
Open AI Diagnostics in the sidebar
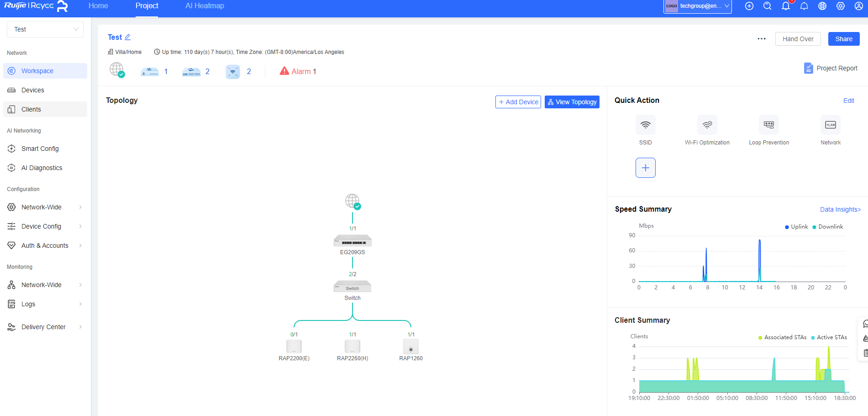42,167
